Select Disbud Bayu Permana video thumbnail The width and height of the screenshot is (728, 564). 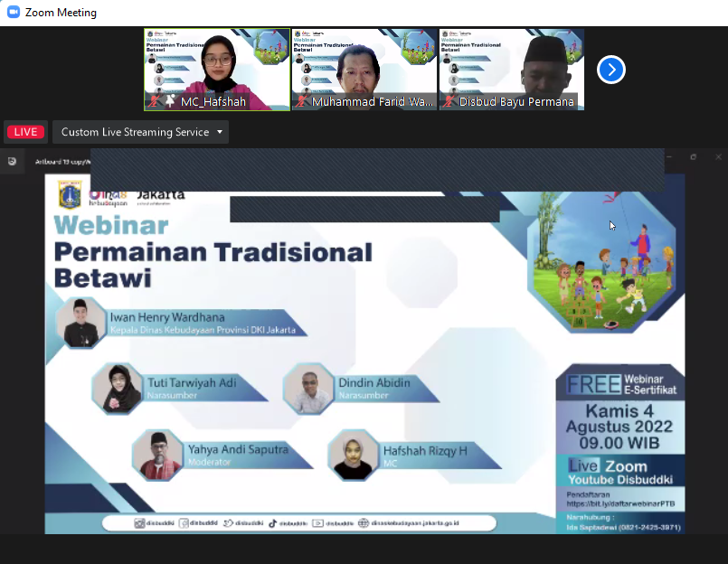(x=512, y=70)
